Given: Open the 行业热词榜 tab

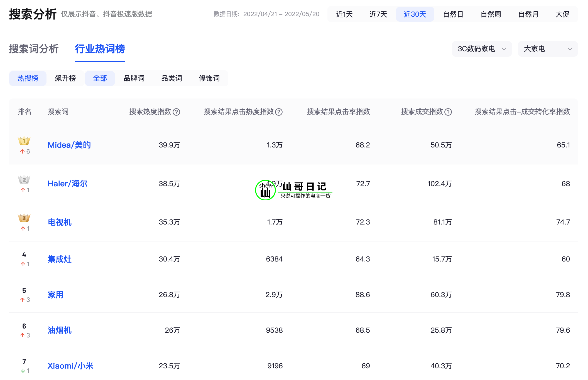Looking at the screenshot, I should click(100, 49).
